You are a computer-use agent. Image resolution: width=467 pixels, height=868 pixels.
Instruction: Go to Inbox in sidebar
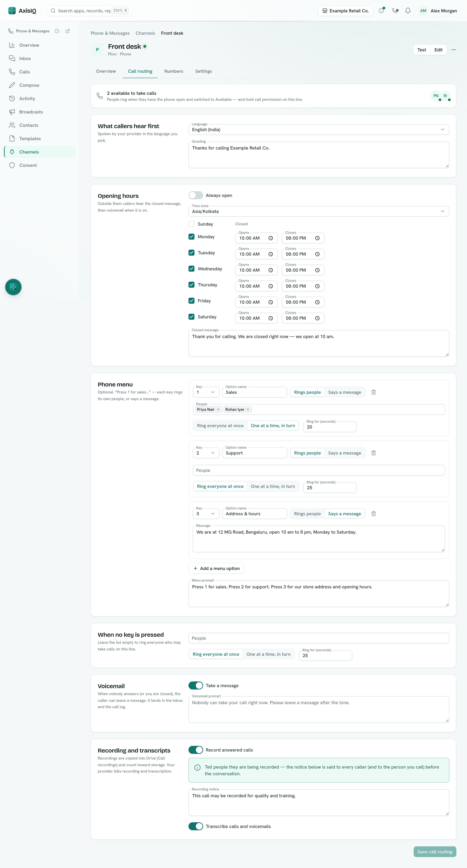click(x=40, y=59)
